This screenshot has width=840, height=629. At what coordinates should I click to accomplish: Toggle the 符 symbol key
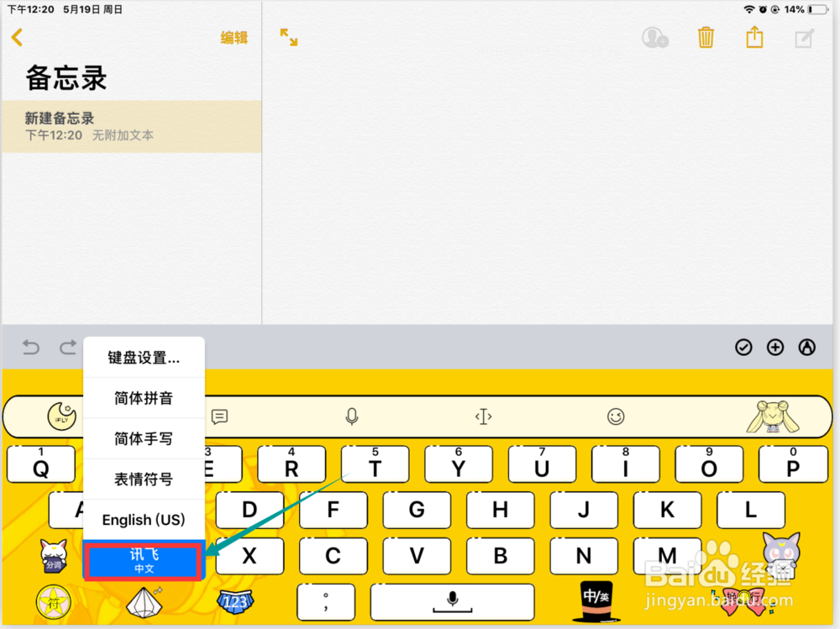click(x=52, y=602)
